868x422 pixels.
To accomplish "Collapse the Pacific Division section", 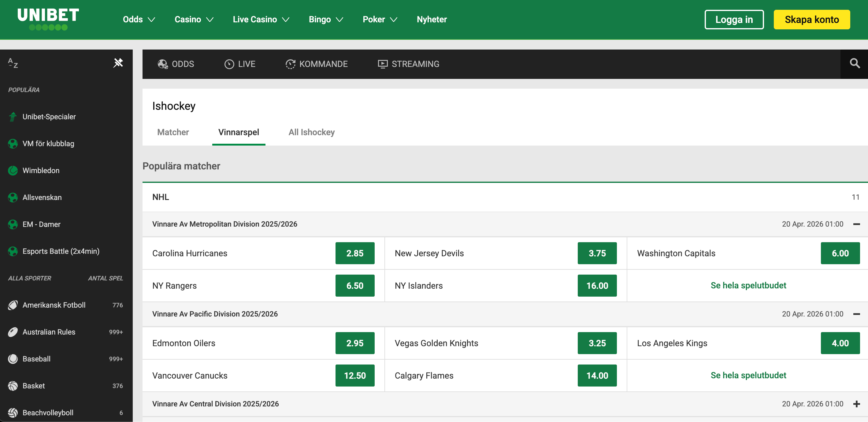I will click(x=857, y=314).
